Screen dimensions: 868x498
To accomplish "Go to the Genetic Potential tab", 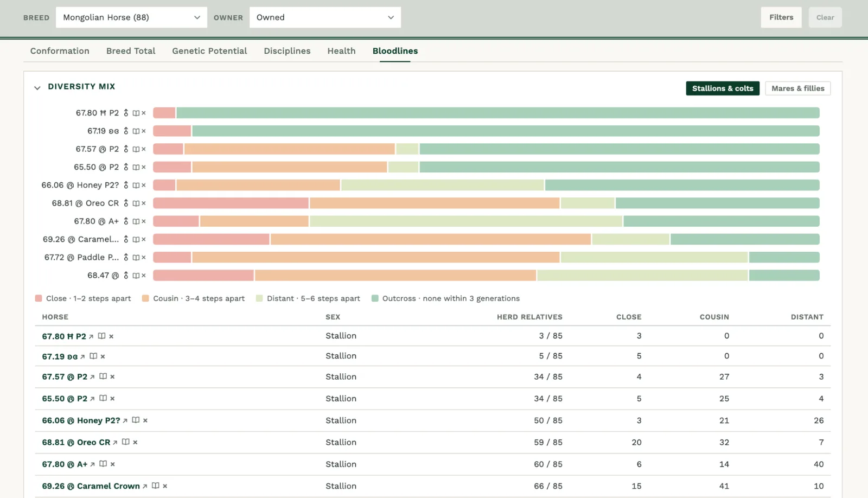I will [209, 51].
